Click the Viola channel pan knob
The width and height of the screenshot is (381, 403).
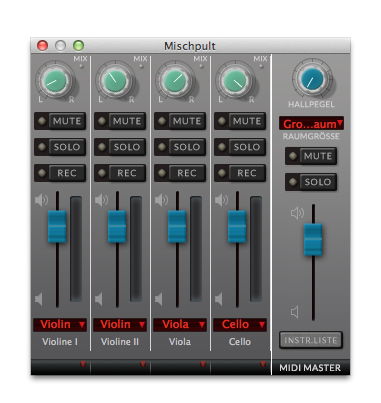click(x=175, y=81)
